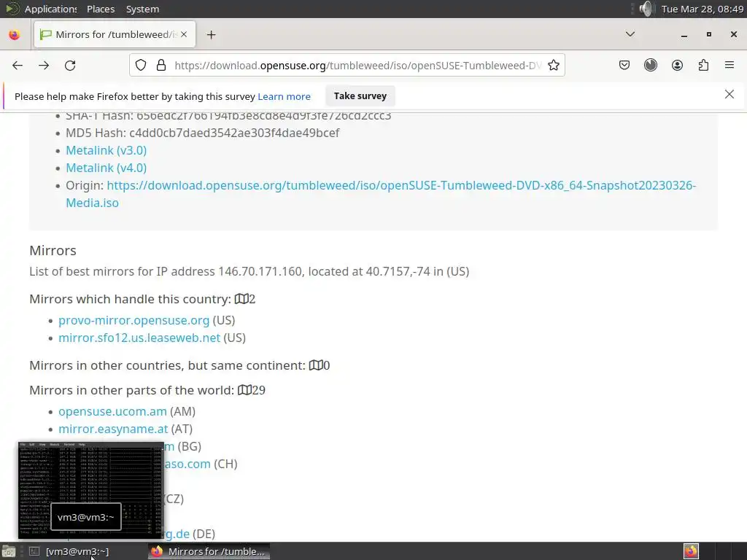Image resolution: width=747 pixels, height=560 pixels.
Task: Open the provo-mirror.opensuse.org mirror
Action: [134, 321]
